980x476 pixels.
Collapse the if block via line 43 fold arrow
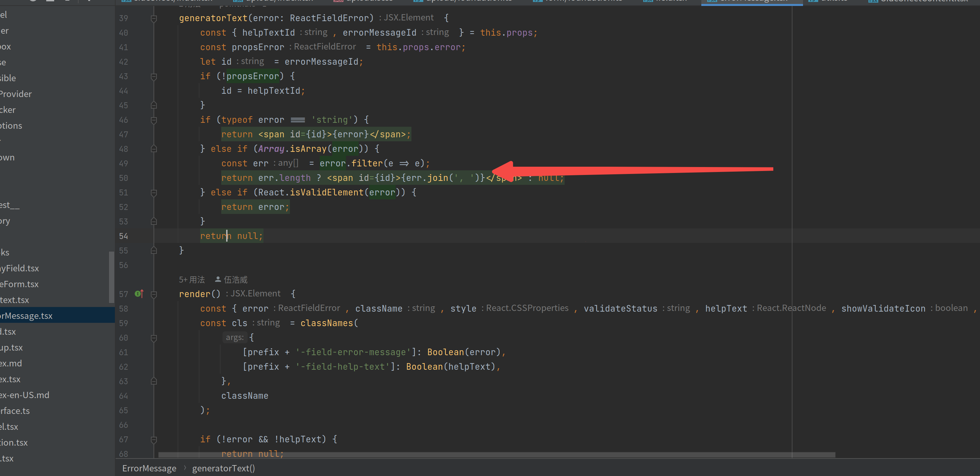tap(154, 77)
